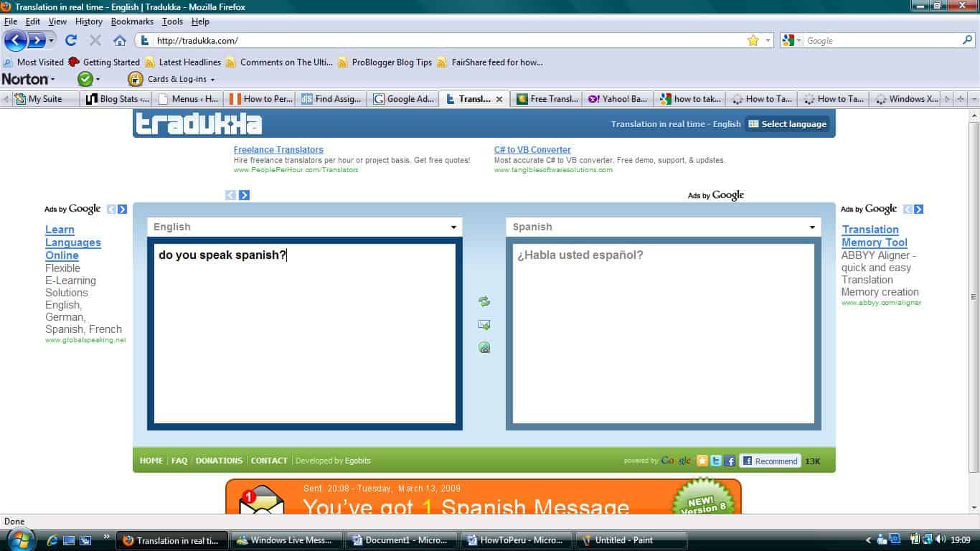The width and height of the screenshot is (980, 551).
Task: Open the History menu
Action: pyautogui.click(x=89, y=22)
